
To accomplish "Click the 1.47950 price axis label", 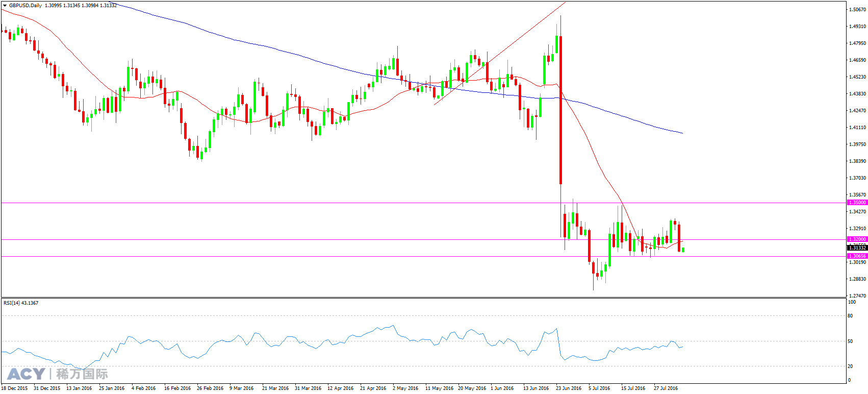I will point(858,43).
